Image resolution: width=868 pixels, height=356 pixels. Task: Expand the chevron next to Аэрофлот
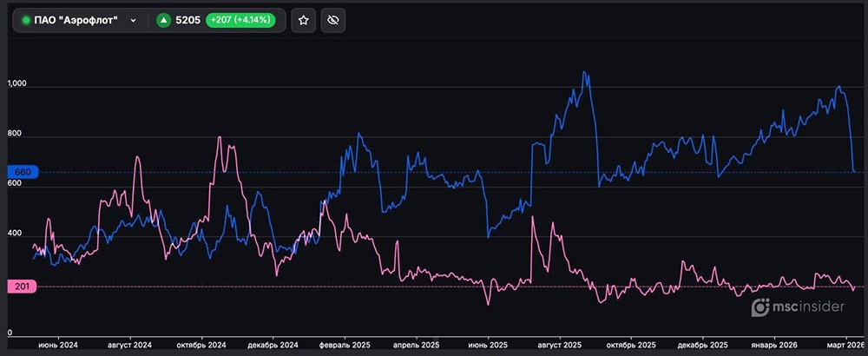tap(133, 20)
